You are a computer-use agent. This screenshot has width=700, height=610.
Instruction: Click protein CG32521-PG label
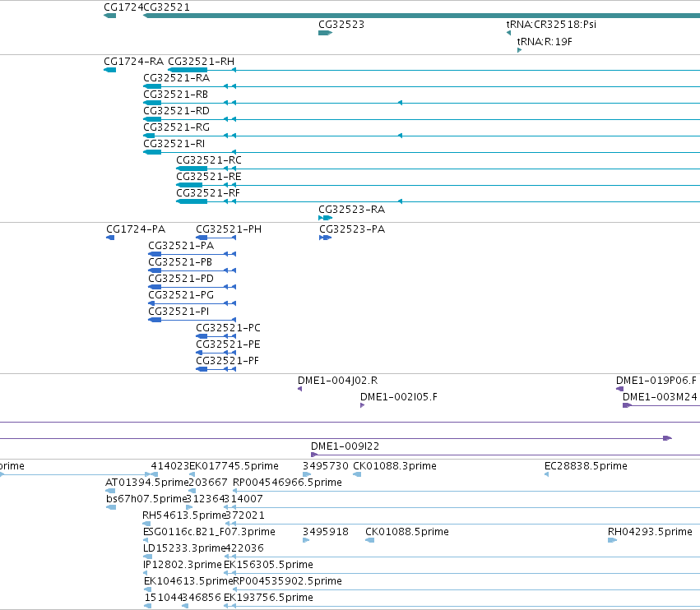(x=181, y=295)
